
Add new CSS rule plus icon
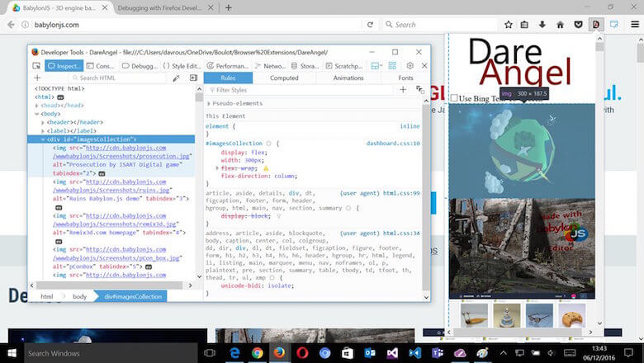point(403,90)
